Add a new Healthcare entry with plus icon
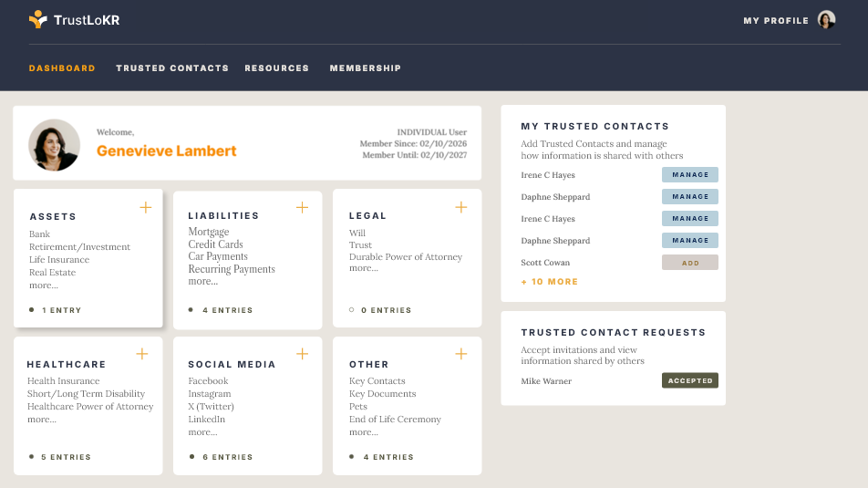This screenshot has width=868, height=488. 142,354
